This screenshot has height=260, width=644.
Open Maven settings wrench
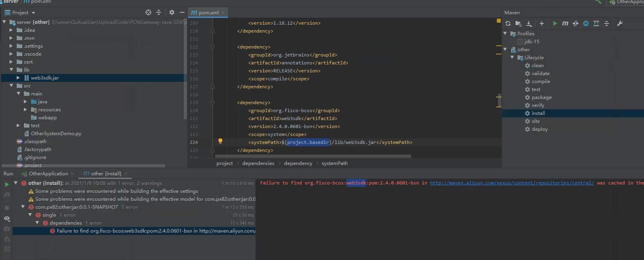point(620,23)
